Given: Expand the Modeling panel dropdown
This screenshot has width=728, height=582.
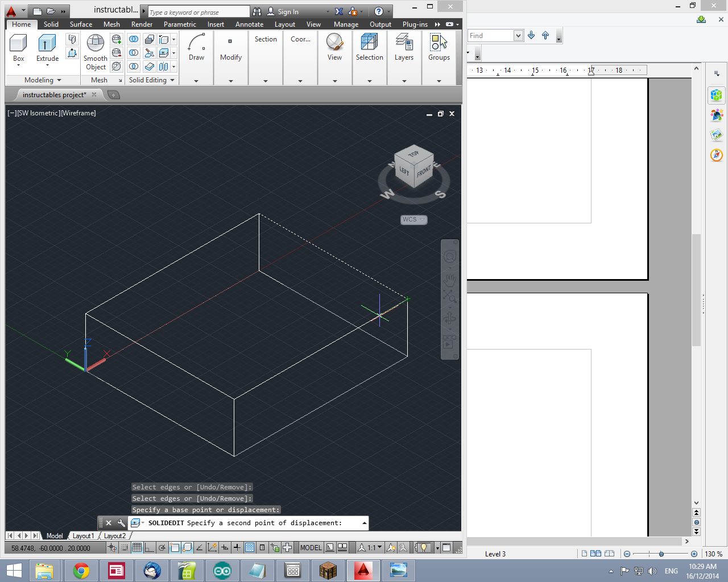Looking at the screenshot, I should (59, 80).
